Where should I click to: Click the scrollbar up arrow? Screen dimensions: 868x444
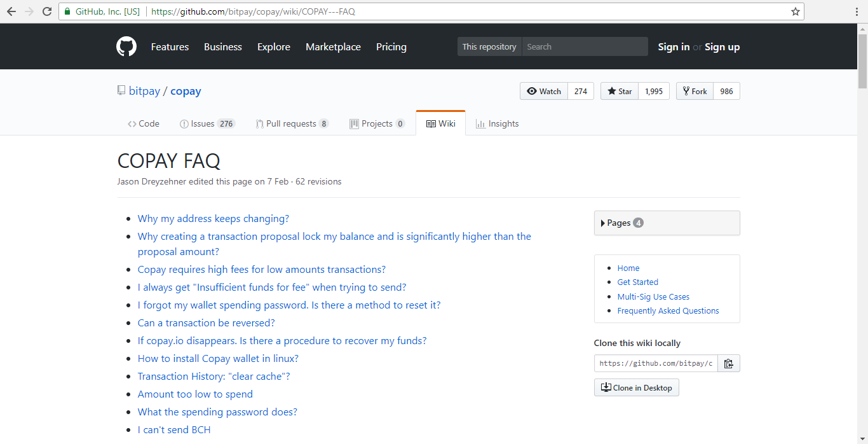[862, 29]
